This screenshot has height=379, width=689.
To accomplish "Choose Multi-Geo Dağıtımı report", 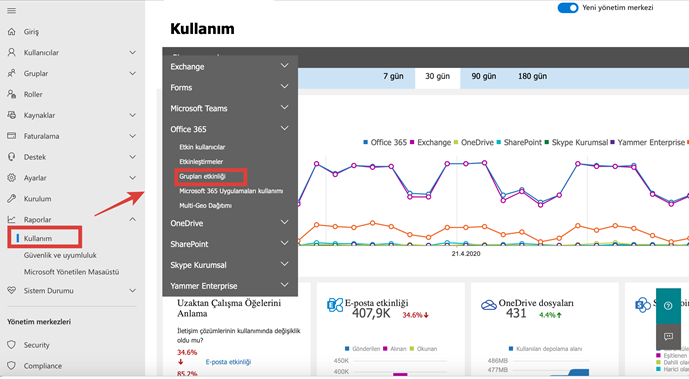I will [205, 206].
